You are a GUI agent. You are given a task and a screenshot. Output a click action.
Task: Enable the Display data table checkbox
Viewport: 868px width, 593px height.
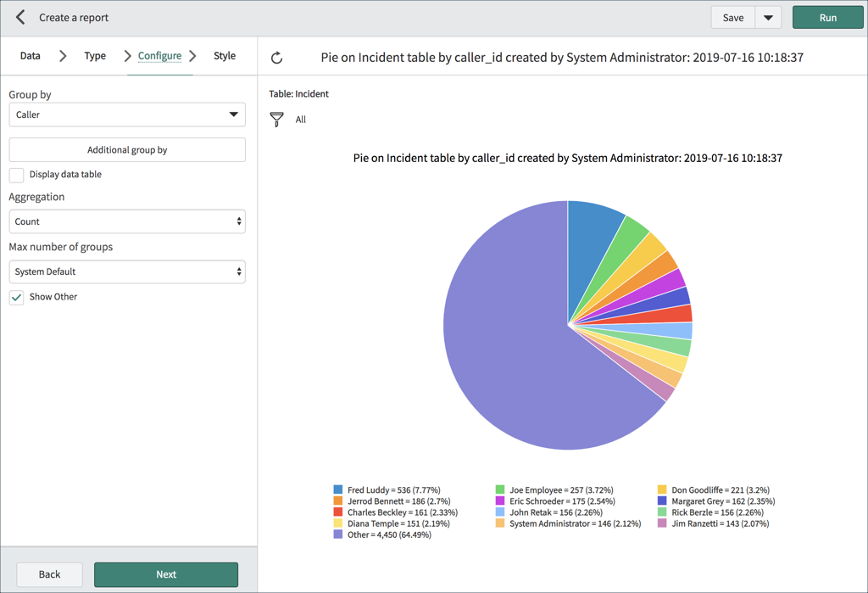pyautogui.click(x=14, y=174)
